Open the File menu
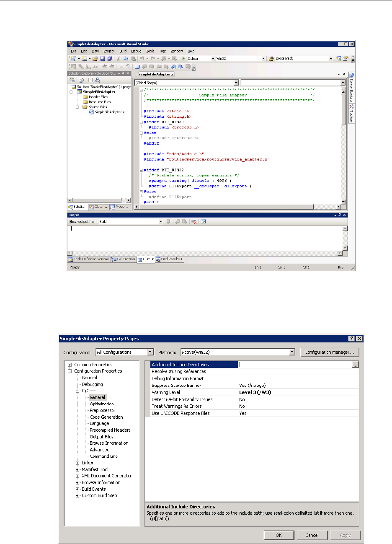This screenshot has height=544, width=392. pos(73,51)
